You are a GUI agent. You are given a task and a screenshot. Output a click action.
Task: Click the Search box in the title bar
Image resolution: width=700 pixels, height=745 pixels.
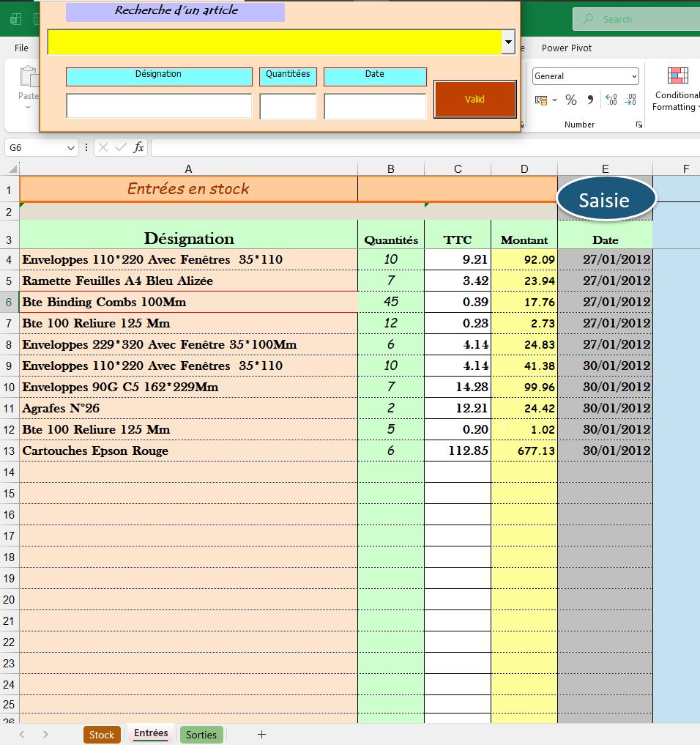(x=636, y=19)
